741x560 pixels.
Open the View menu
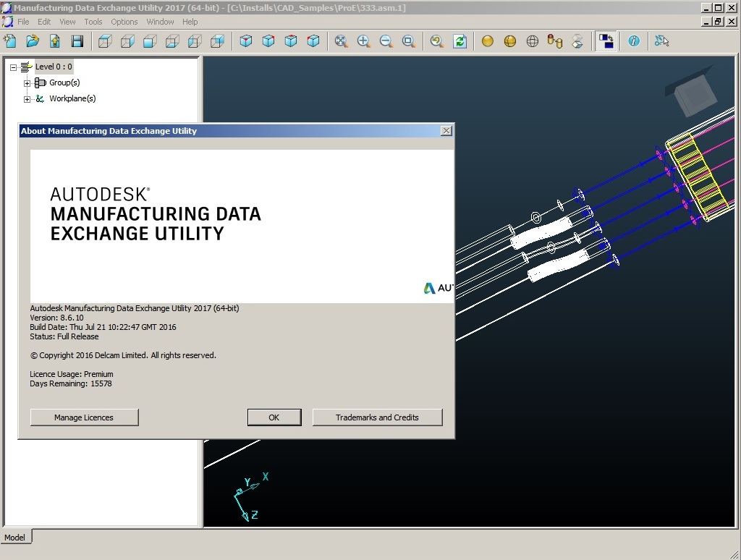pos(67,22)
